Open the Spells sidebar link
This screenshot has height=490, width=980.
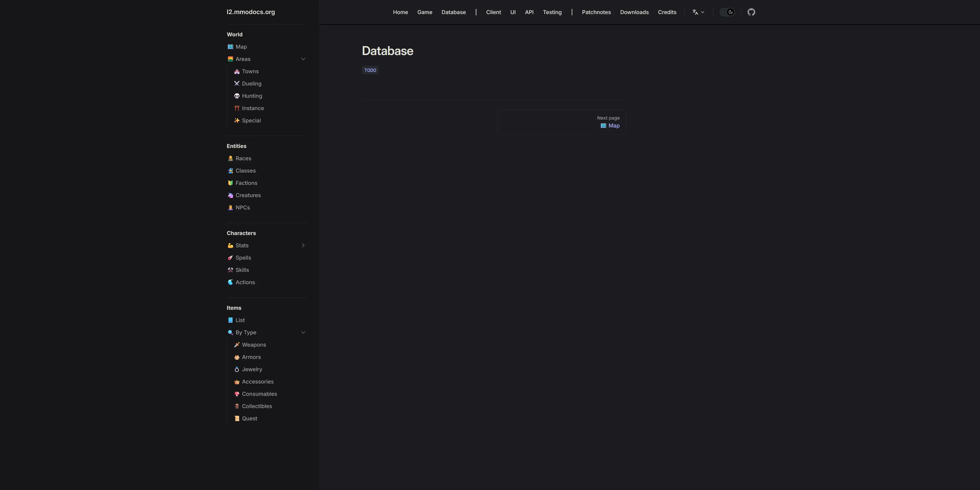(243, 258)
